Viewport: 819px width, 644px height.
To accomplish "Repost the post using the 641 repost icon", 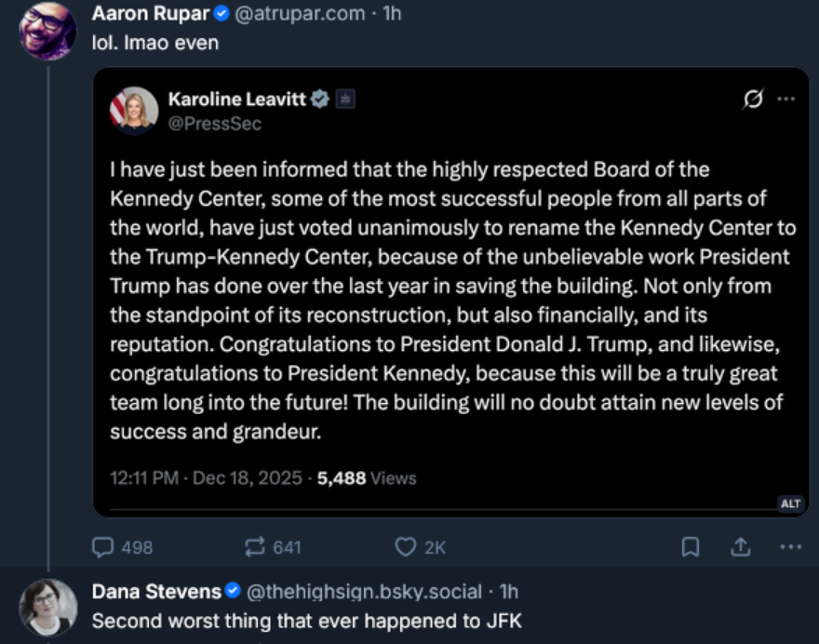I will (255, 547).
